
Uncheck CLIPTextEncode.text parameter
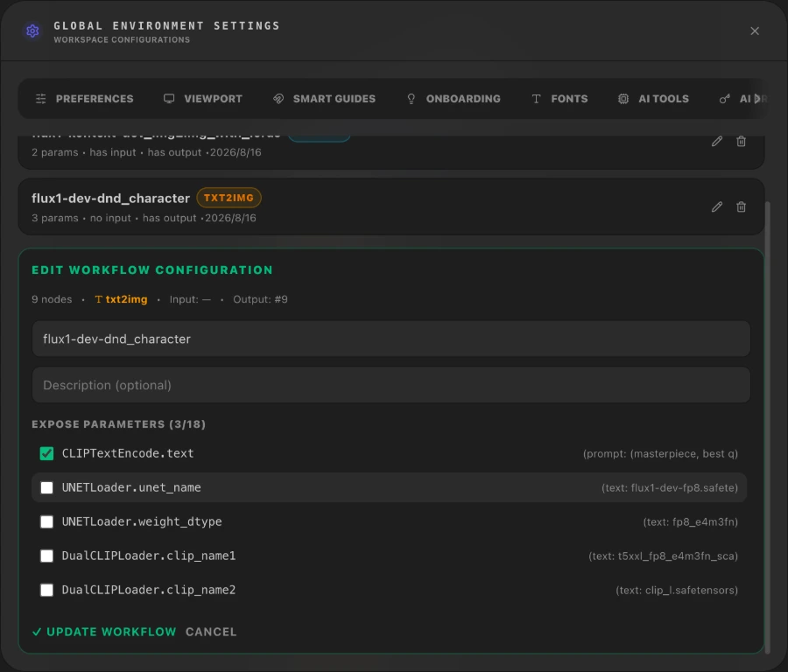[x=46, y=453]
